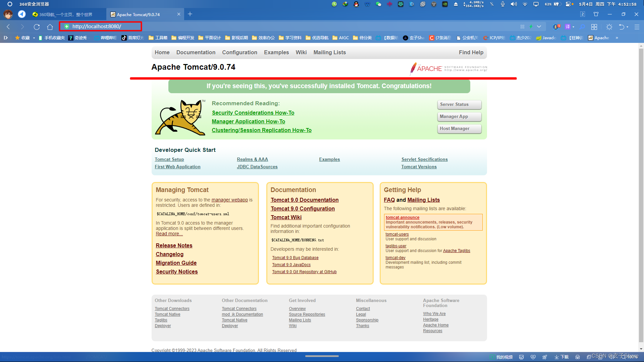Image resolution: width=644 pixels, height=362 pixels.
Task: Open the skin shirt icon in title bar
Action: [596, 14]
